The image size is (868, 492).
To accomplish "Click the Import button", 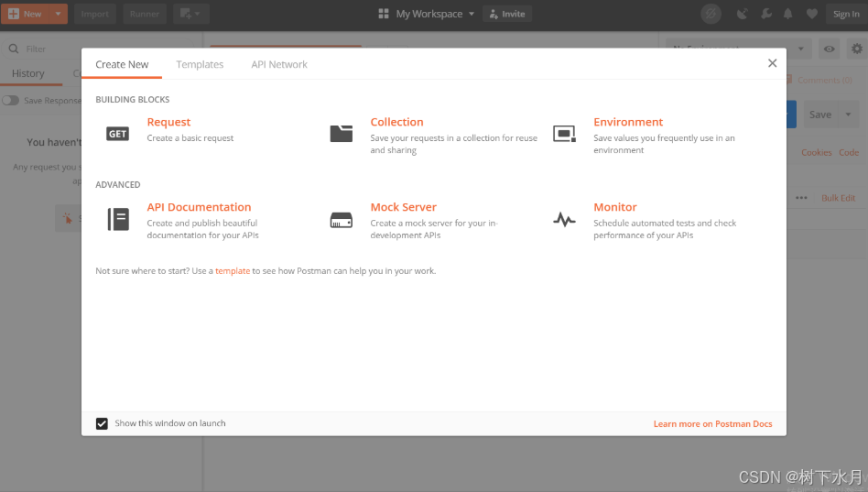I will [x=94, y=14].
